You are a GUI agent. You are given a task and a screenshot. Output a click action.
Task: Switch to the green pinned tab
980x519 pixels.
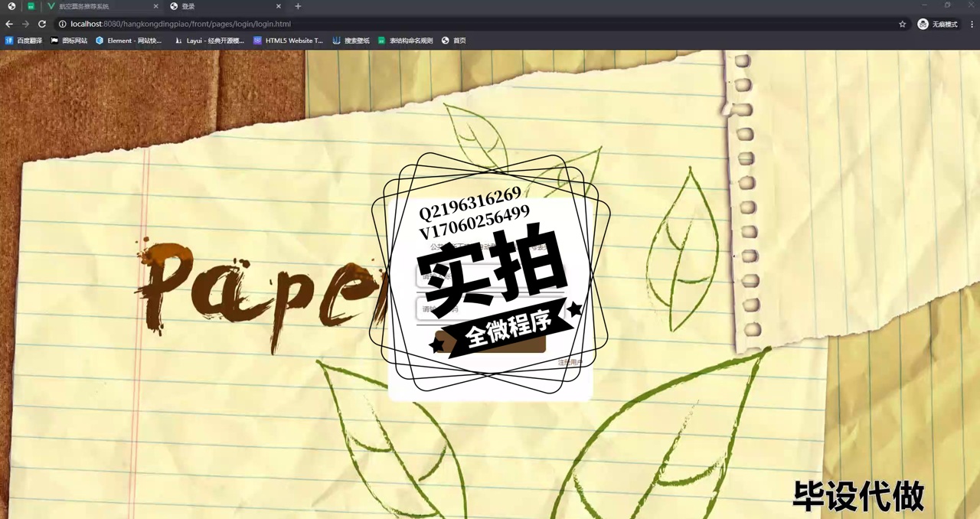click(x=31, y=6)
